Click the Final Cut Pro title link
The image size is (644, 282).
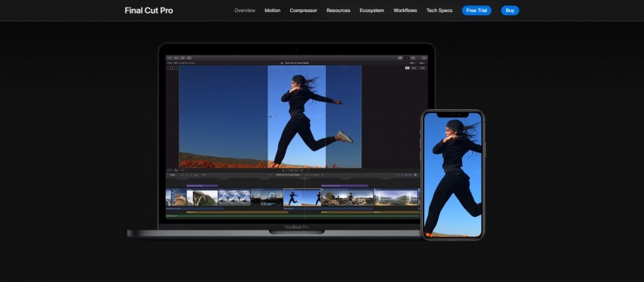[148, 11]
